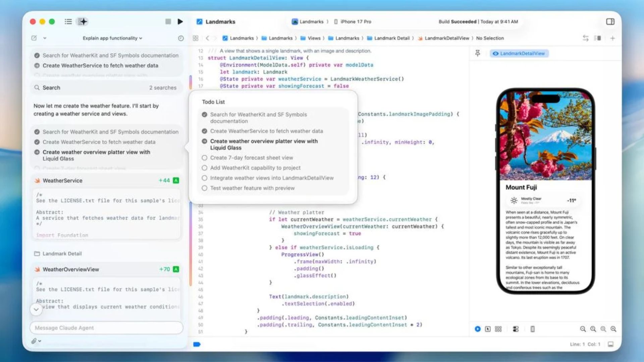The height and width of the screenshot is (362, 644).
Task: Check the 'Add WeatherKit capability to project' todo
Action: tap(204, 168)
